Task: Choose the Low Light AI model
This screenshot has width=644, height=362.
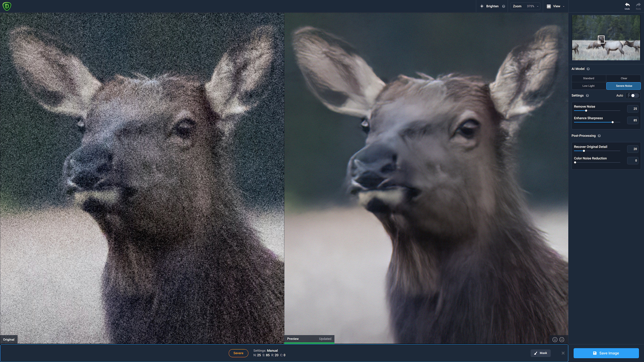Action: [589, 86]
